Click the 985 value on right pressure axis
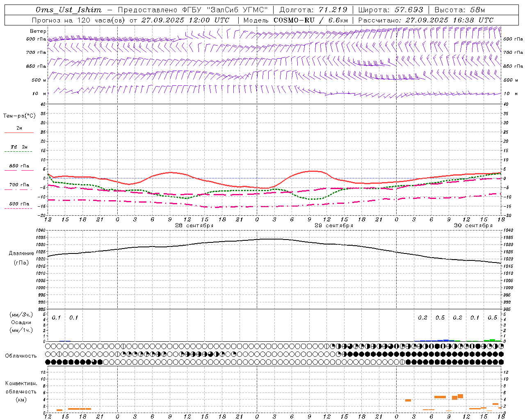525x420 pixels. 508,309
